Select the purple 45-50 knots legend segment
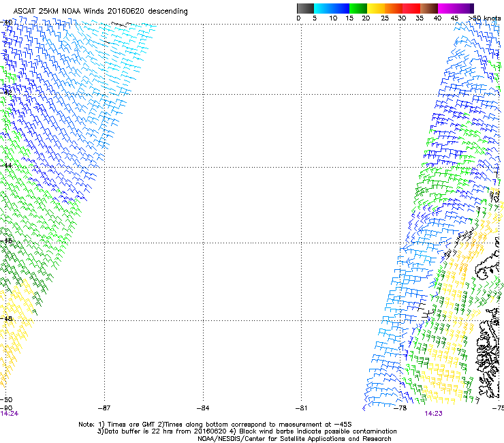This screenshot has height=443, width=504. click(x=464, y=8)
